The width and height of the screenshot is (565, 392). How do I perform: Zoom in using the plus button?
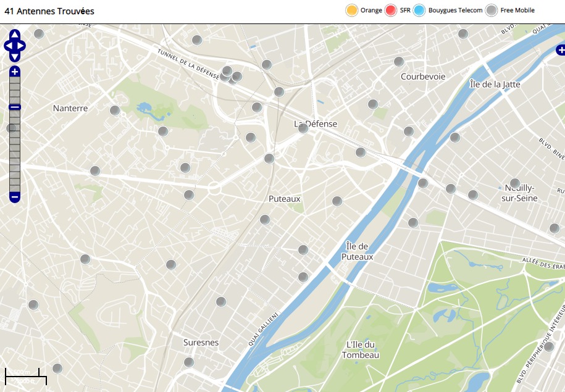[x=15, y=72]
